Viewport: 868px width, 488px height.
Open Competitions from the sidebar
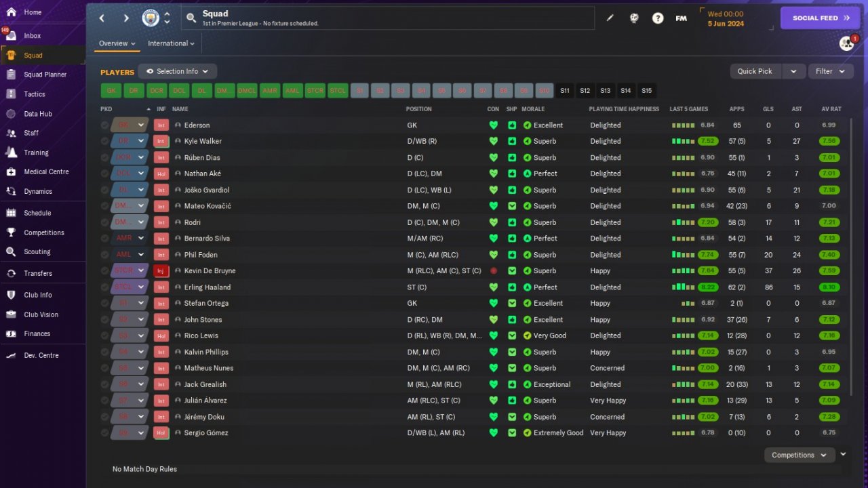pos(44,232)
